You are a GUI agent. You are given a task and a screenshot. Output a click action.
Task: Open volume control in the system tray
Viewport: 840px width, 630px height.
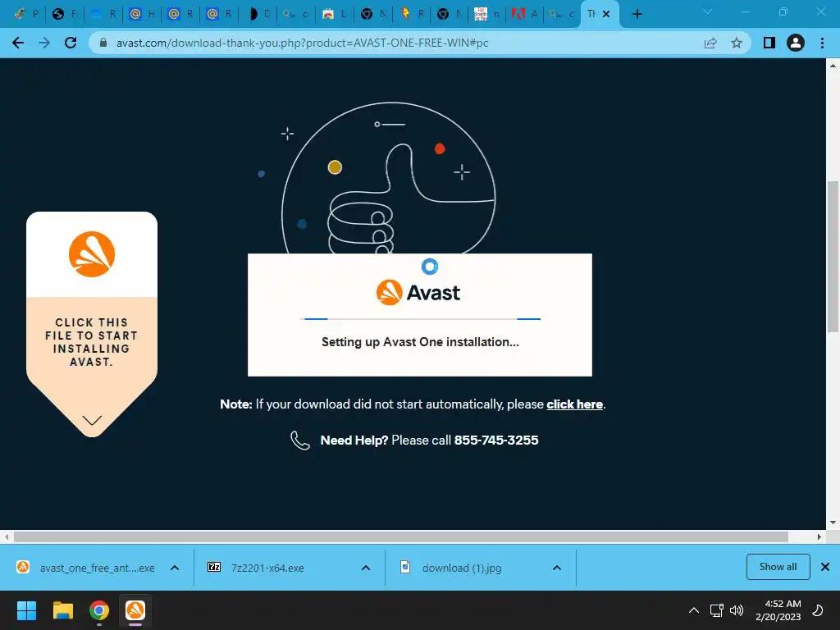737,610
